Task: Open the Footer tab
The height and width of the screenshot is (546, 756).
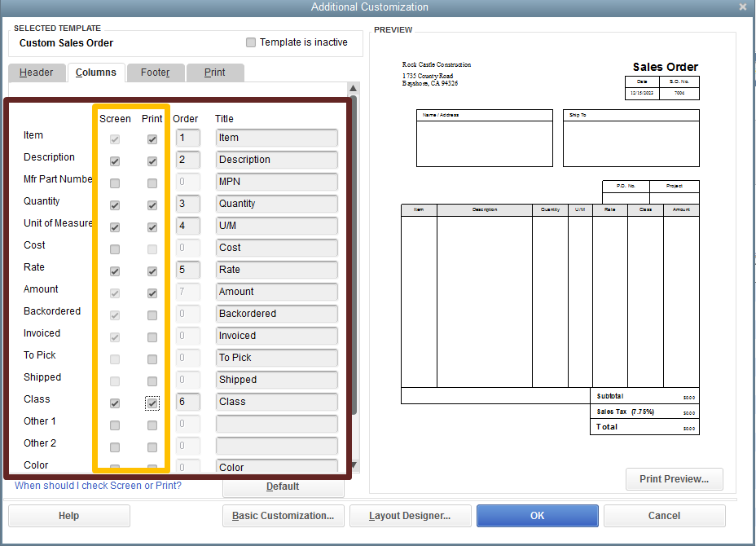Action: [156, 73]
